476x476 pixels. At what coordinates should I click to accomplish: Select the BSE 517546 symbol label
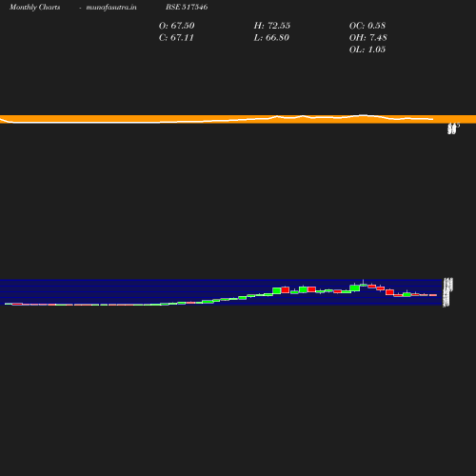pos(187,7)
